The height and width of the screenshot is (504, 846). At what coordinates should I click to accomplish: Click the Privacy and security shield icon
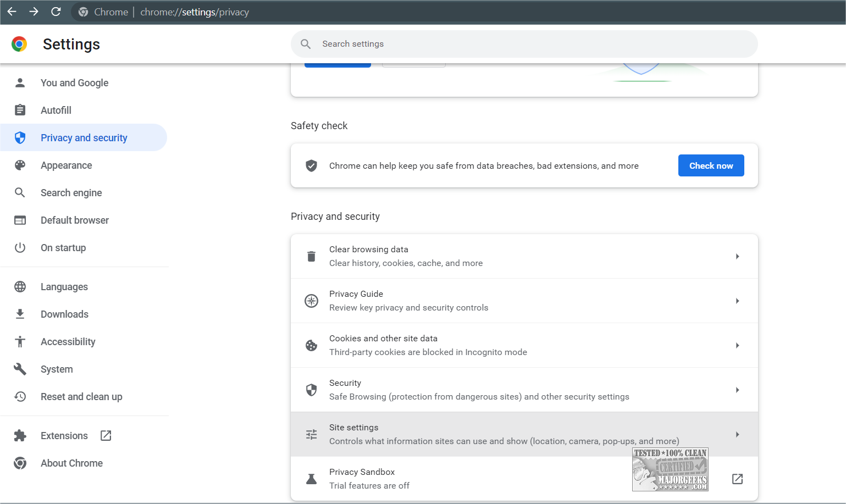20,137
